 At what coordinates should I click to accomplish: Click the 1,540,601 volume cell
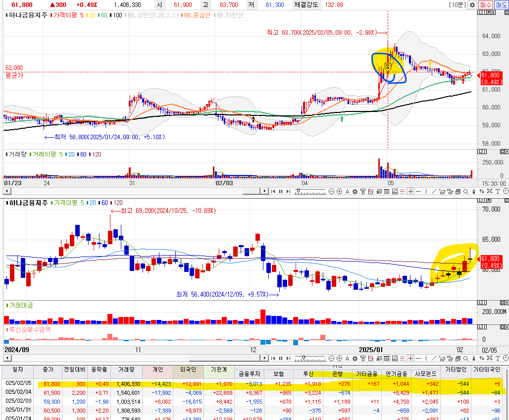click(x=128, y=393)
